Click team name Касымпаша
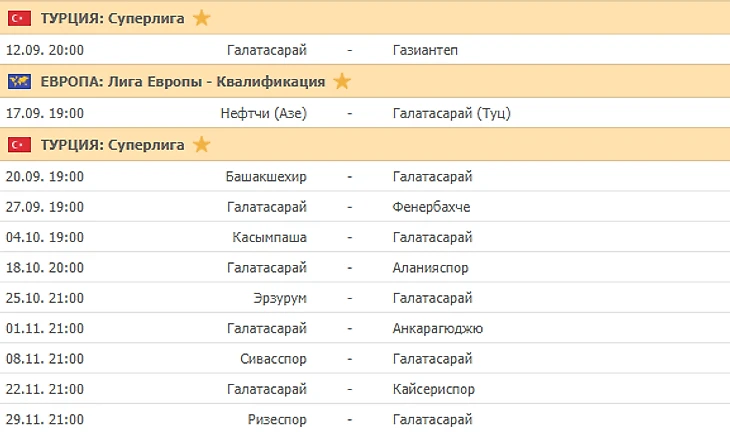The image size is (730, 433). (x=269, y=237)
